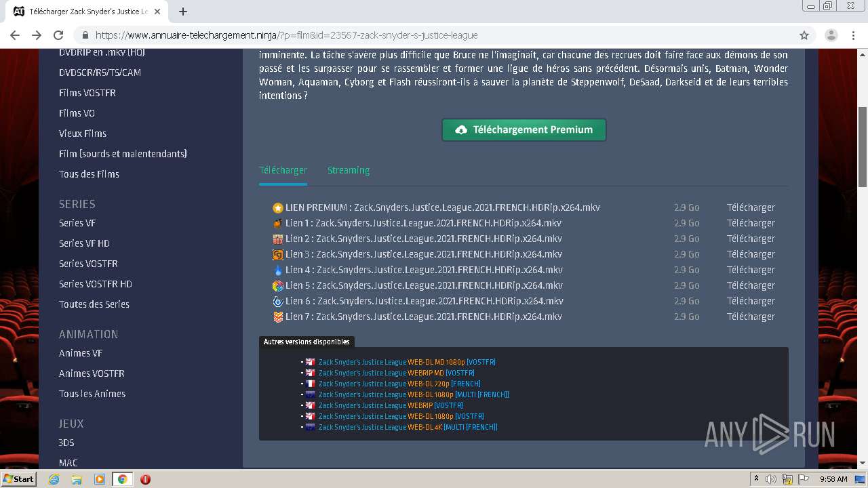This screenshot has height=488, width=868.
Task: Click the LIEN PREMIUM star icon
Action: point(278,208)
